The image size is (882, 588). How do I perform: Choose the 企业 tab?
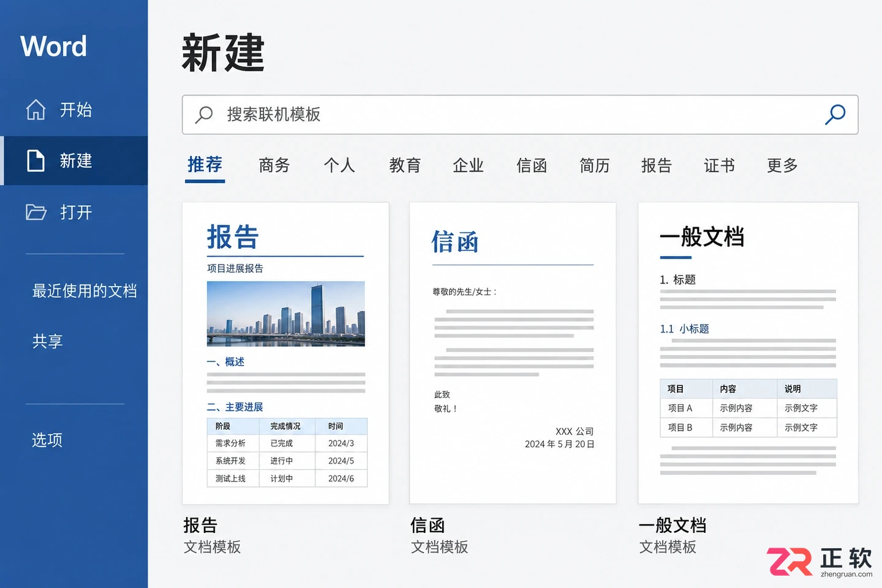(x=468, y=165)
